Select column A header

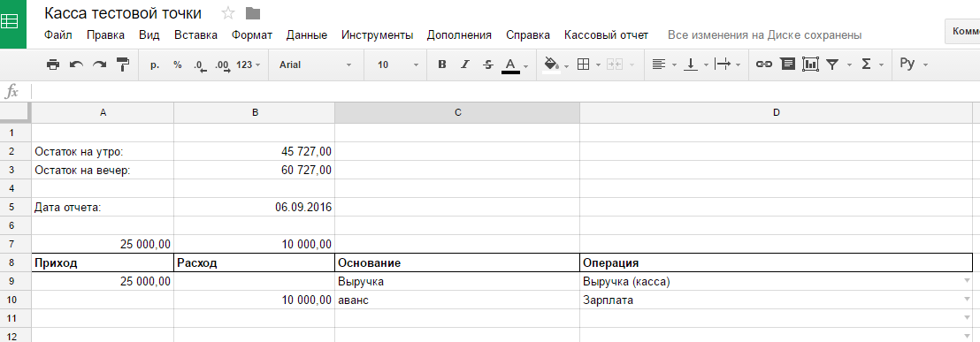coord(103,113)
